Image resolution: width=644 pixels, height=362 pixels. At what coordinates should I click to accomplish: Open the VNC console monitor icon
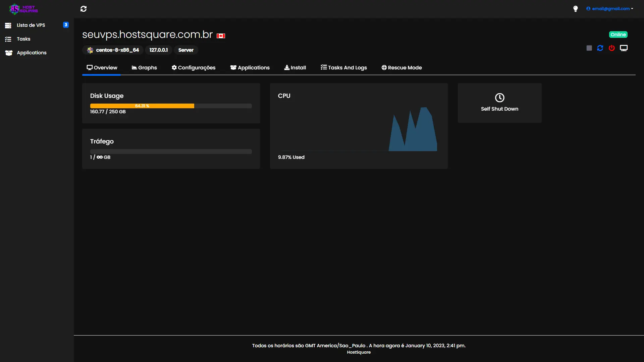(624, 48)
